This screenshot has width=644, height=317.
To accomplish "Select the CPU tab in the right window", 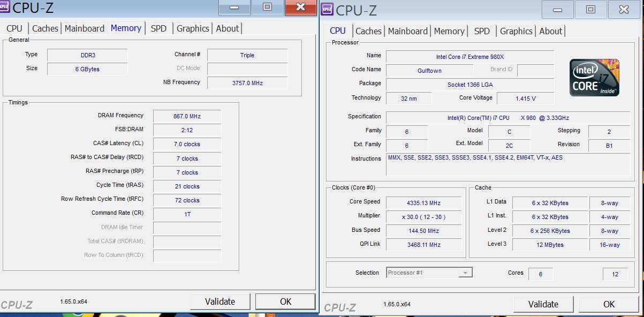I will click(338, 31).
